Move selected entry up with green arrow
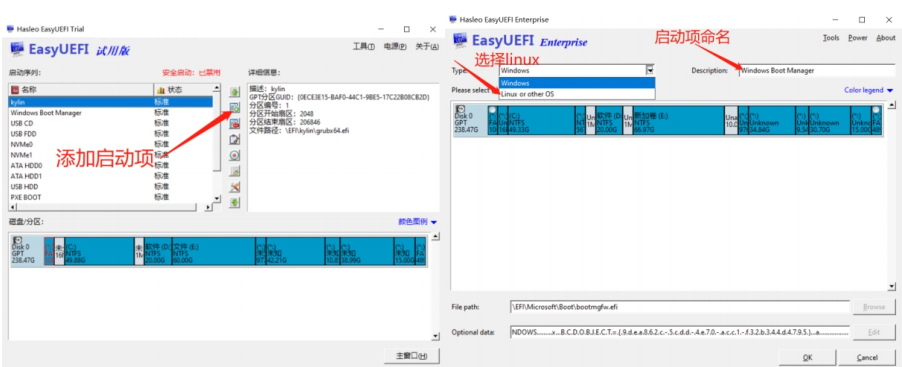Viewport: 902px width, 367px height. (235, 91)
